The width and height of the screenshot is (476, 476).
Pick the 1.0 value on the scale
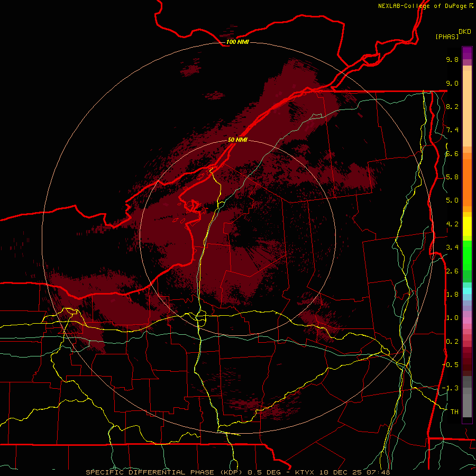[x=452, y=318]
